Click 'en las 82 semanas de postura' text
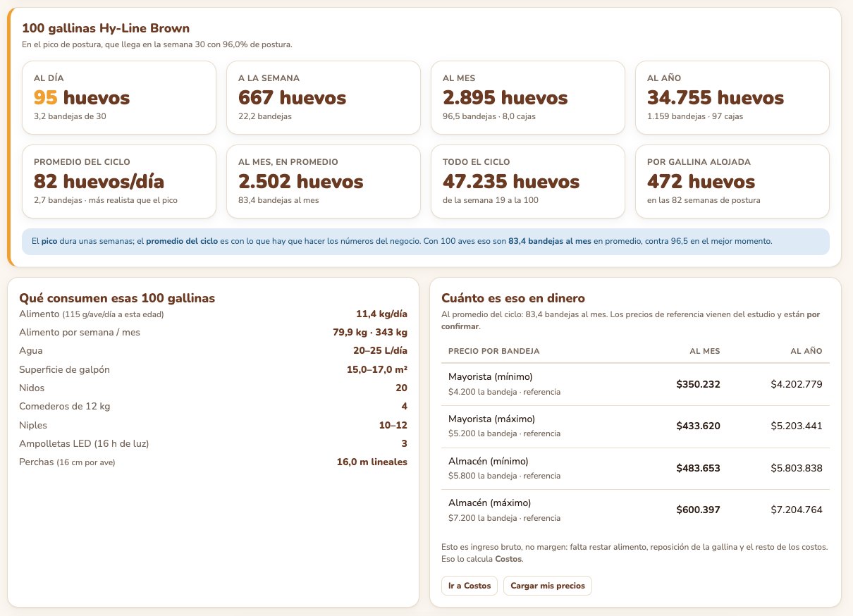Screen dimensions: 853x616 pos(704,200)
